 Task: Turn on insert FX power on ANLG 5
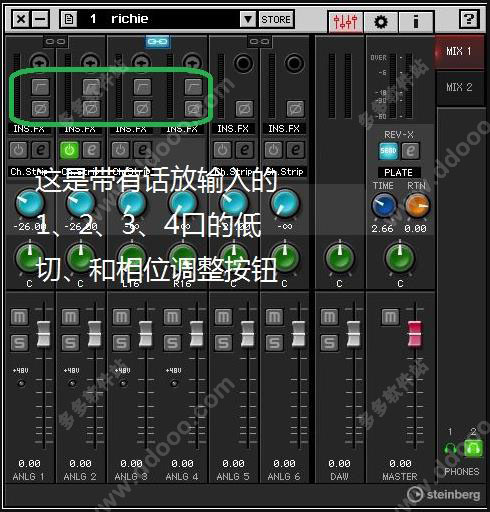(222, 150)
